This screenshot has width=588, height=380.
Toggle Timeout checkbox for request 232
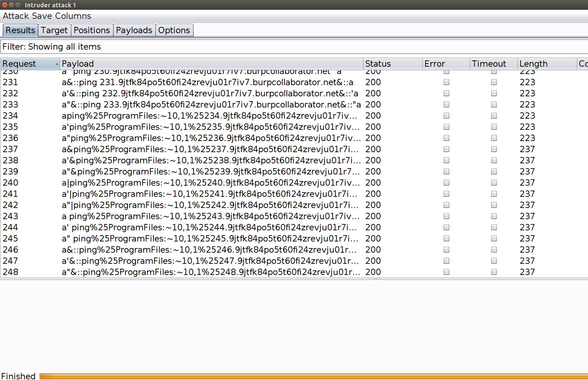click(x=494, y=93)
